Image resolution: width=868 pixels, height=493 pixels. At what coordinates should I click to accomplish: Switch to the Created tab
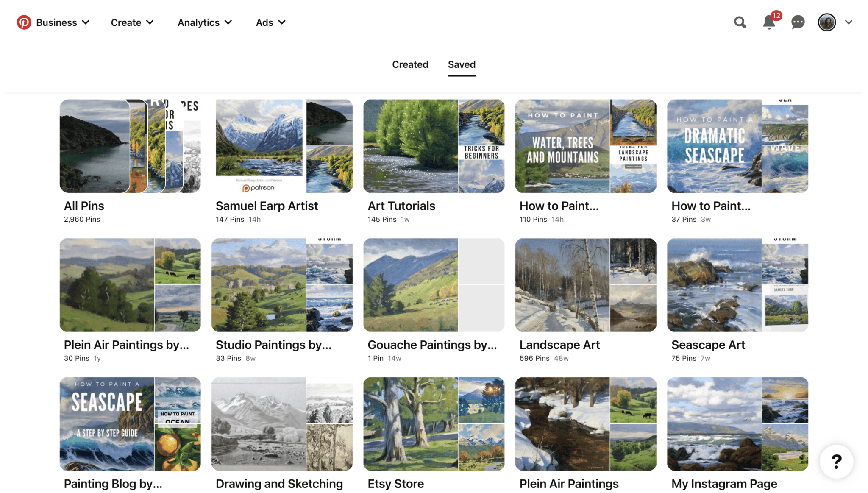click(x=410, y=64)
